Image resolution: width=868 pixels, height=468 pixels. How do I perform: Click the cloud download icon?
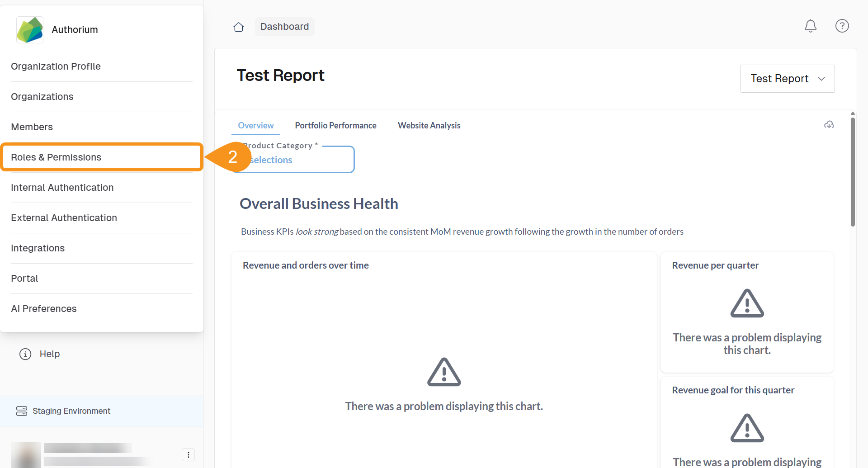coord(829,125)
